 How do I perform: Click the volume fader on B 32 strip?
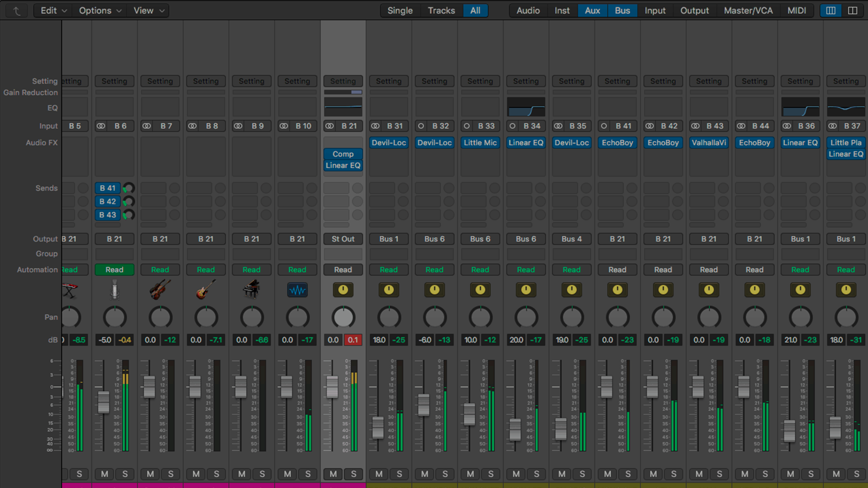424,405
